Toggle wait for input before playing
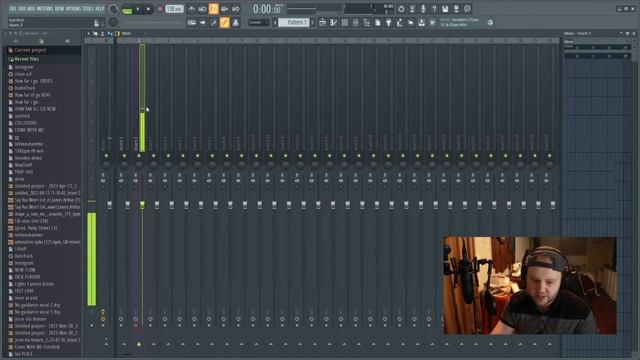The height and width of the screenshot is (360, 640). tap(202, 9)
